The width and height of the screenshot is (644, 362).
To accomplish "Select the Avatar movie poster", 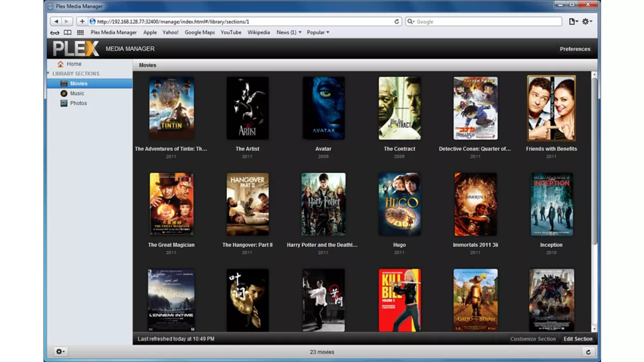I will [323, 108].
